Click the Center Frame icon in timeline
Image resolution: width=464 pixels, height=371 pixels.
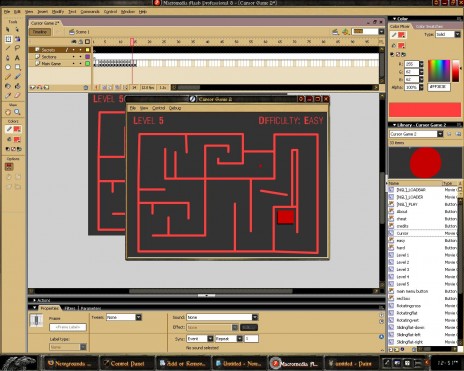pyautogui.click(x=97, y=87)
